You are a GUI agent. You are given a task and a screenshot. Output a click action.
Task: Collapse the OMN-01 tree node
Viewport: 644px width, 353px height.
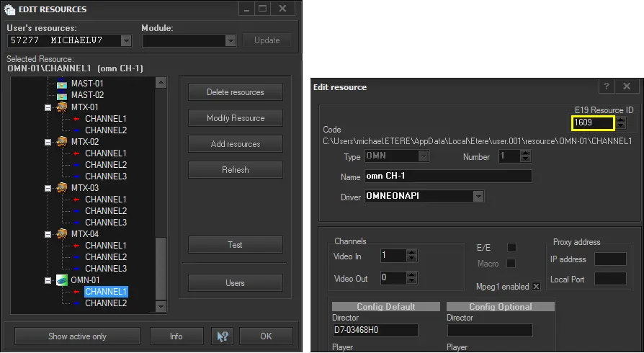[48, 280]
